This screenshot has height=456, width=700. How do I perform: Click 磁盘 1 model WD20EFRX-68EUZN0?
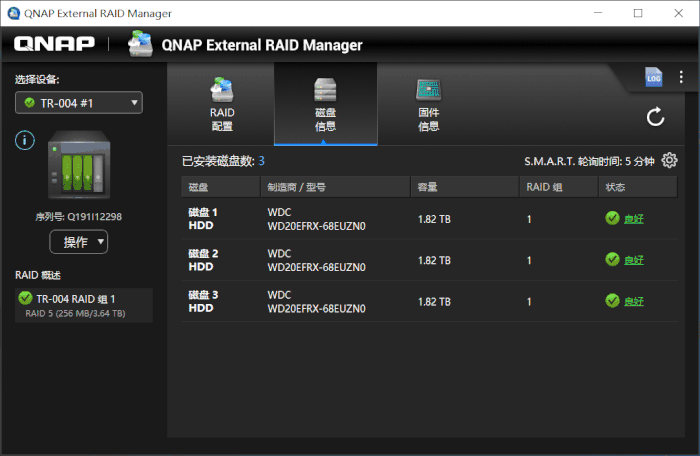[x=317, y=226]
